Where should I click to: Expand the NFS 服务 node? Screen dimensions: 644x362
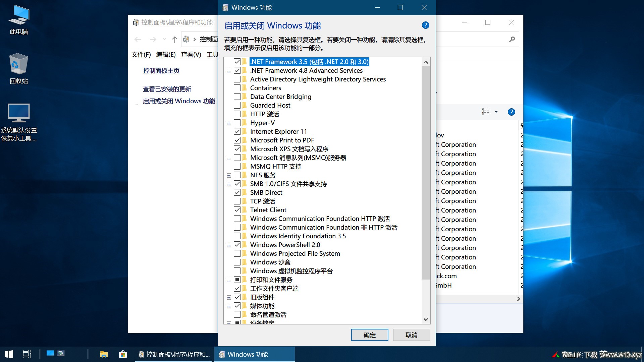point(229,175)
